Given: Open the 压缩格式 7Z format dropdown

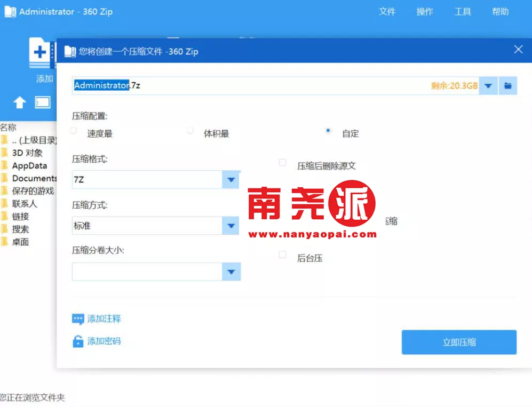Looking at the screenshot, I should [x=231, y=180].
